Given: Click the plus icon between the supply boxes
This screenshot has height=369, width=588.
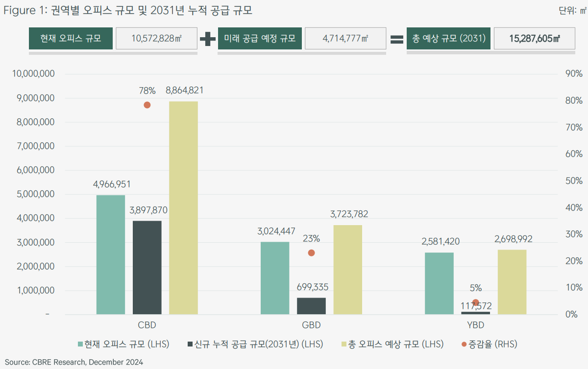Looking at the screenshot, I should tap(209, 38).
